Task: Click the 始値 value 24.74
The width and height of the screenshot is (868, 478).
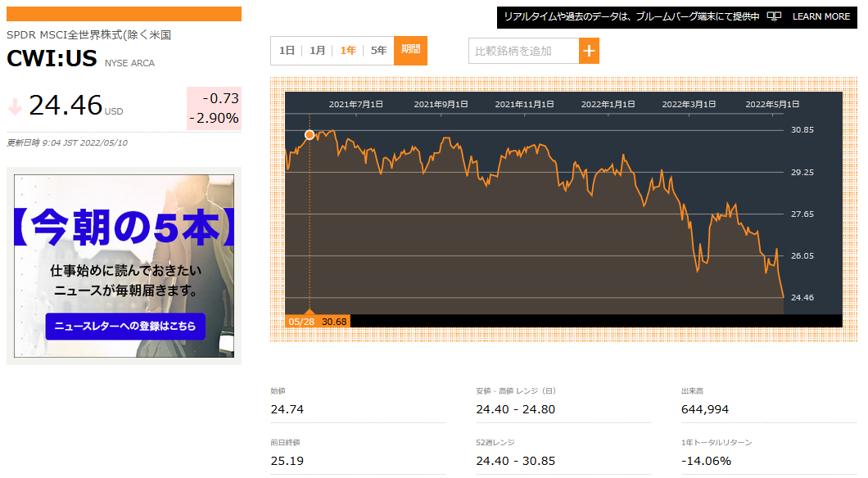Action: click(287, 409)
